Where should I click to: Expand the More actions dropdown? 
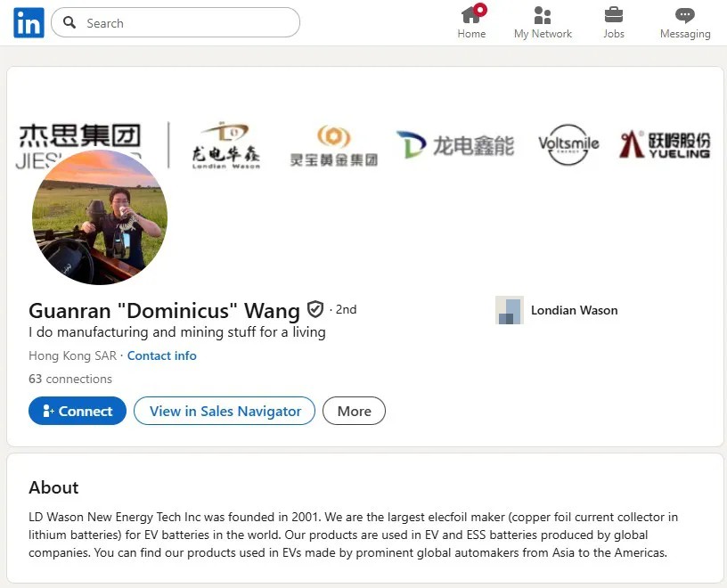coord(354,411)
